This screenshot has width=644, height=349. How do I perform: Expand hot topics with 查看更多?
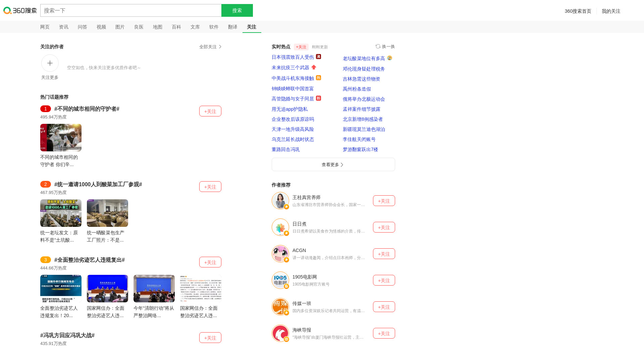333,164
